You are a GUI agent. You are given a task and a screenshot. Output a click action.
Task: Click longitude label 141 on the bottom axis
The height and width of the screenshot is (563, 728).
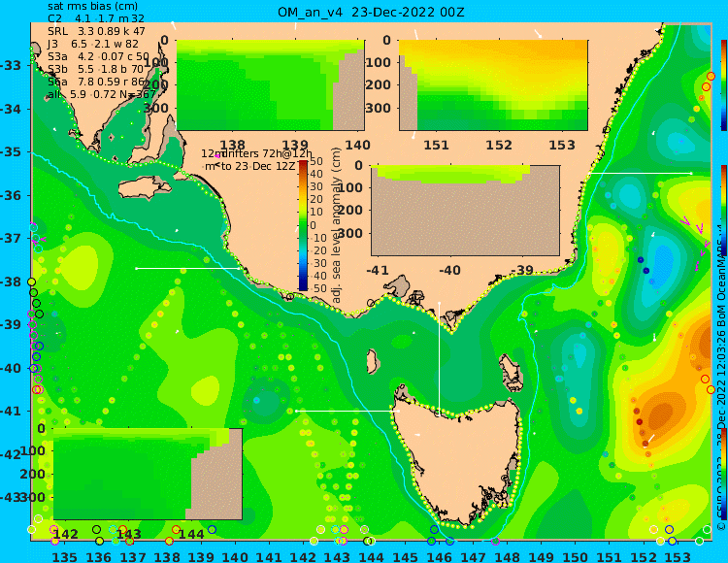269,556
